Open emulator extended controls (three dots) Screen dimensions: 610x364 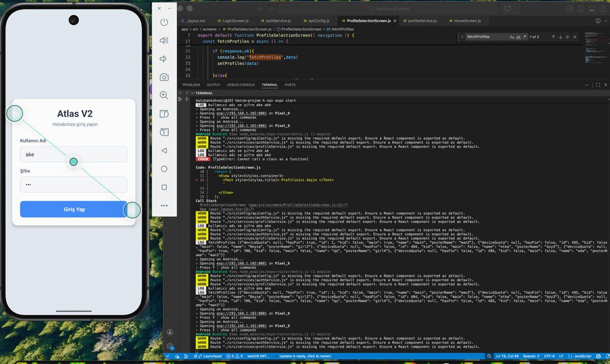click(x=164, y=205)
